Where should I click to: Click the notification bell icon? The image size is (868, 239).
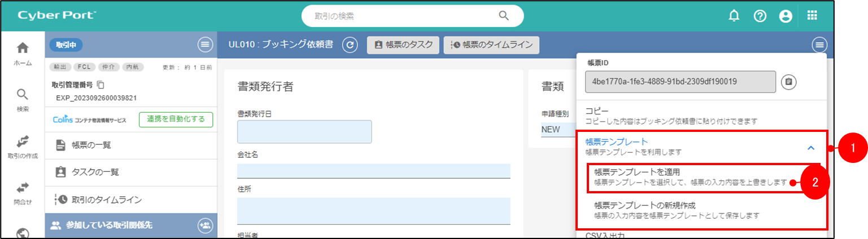[x=734, y=16]
